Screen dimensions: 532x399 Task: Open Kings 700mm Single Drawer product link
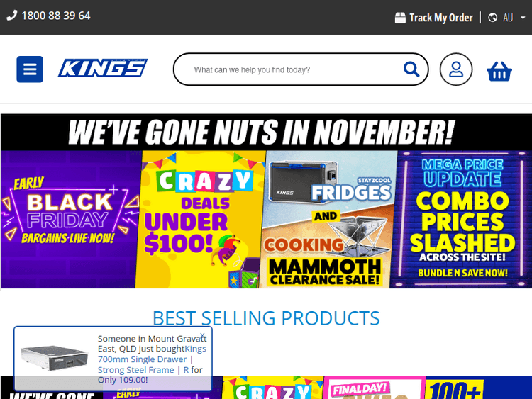[152, 359]
